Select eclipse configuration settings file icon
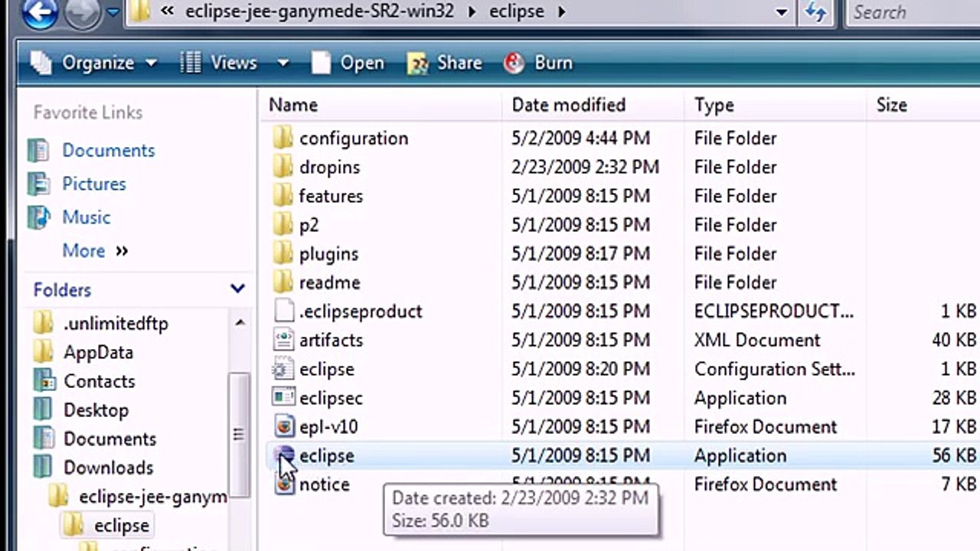Viewport: 980px width, 551px height. (x=283, y=369)
